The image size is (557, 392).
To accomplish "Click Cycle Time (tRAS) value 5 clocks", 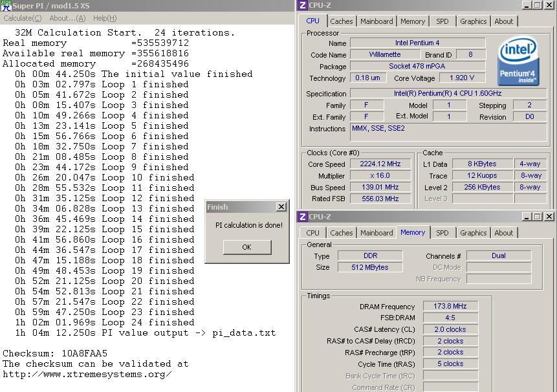I will pyautogui.click(x=450, y=364).
